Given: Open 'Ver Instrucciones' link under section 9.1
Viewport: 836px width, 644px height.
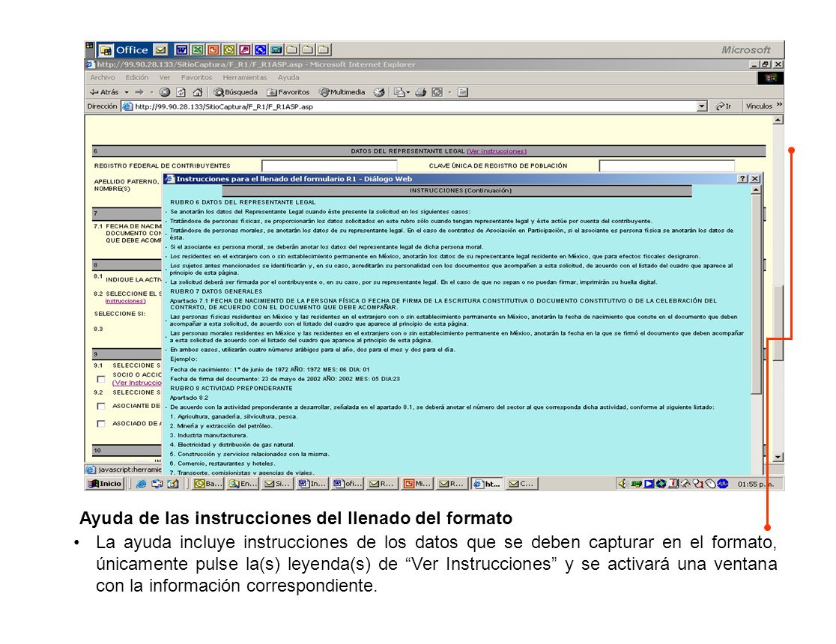Looking at the screenshot, I should 136,383.
